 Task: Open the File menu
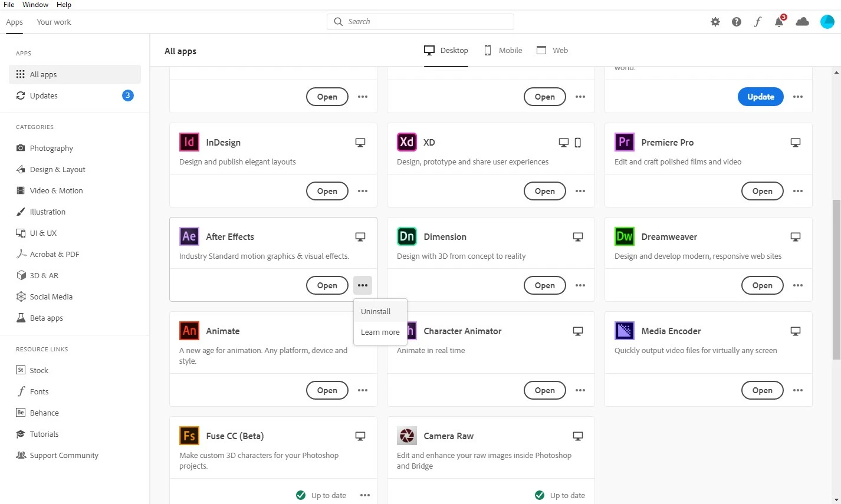point(9,5)
